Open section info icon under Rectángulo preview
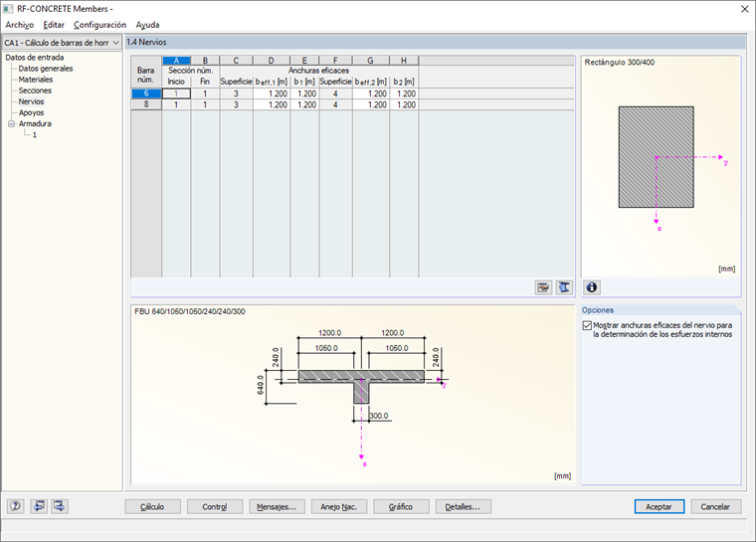The height and width of the screenshot is (542, 756). (592, 287)
